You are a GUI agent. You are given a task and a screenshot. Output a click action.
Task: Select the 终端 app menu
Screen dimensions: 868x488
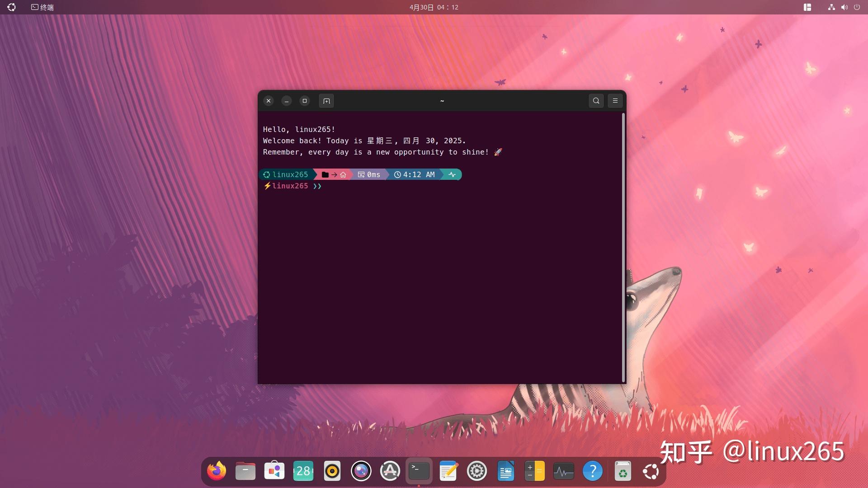click(x=42, y=7)
